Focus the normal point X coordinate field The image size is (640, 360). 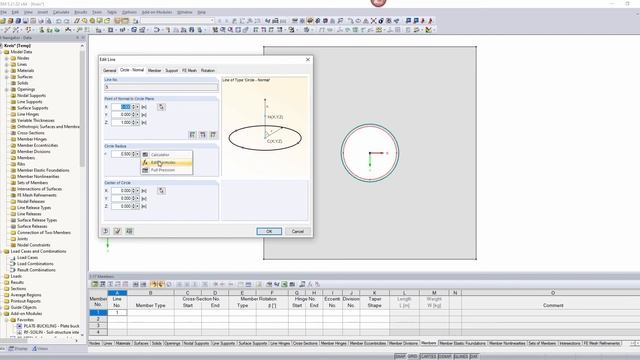coord(121,107)
